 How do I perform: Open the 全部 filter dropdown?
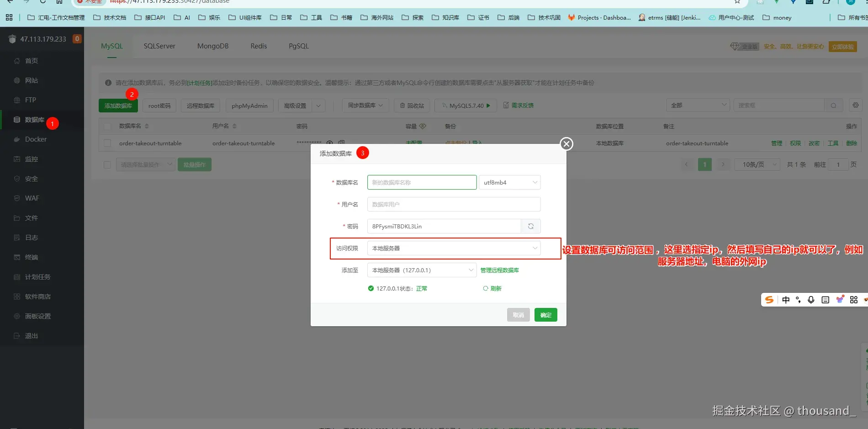coord(698,106)
